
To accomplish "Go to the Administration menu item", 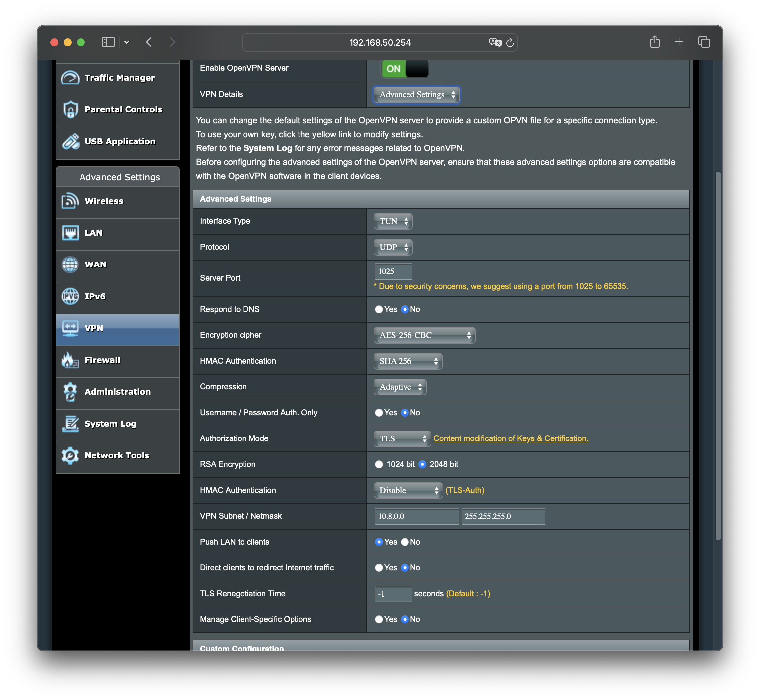I will click(x=117, y=392).
